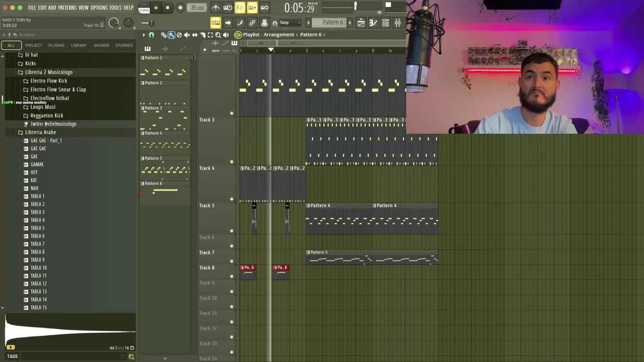
Task: Click the link-to-controller chain icon
Action: point(252,23)
